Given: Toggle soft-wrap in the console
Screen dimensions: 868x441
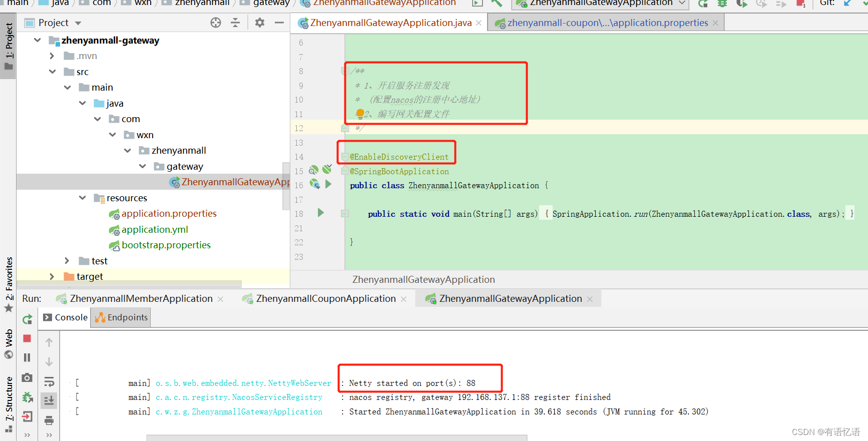Looking at the screenshot, I should (49, 382).
